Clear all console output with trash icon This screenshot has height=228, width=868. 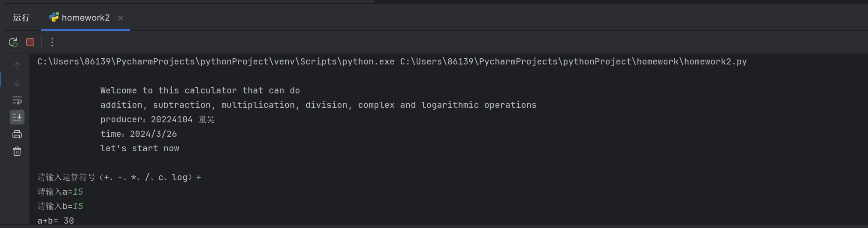[x=17, y=151]
